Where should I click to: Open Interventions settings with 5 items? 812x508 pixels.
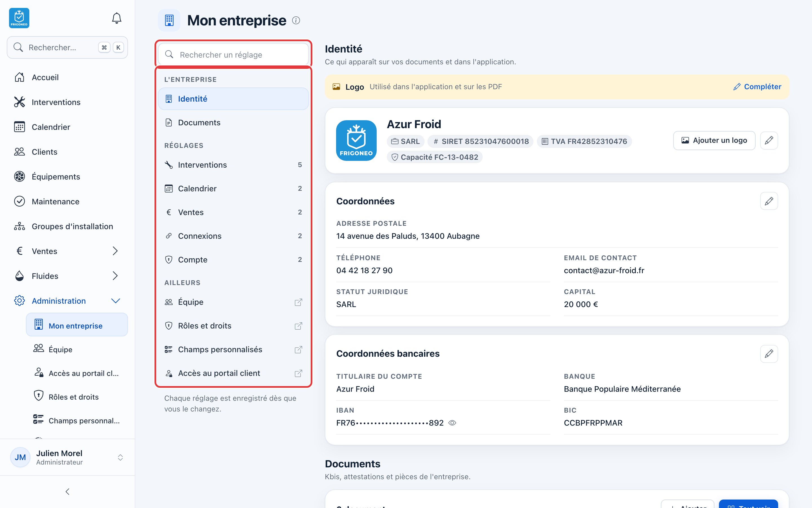tap(233, 165)
